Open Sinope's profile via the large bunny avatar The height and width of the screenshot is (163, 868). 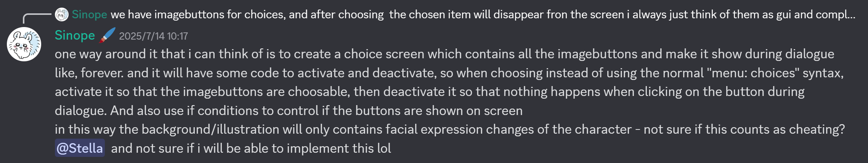(24, 44)
